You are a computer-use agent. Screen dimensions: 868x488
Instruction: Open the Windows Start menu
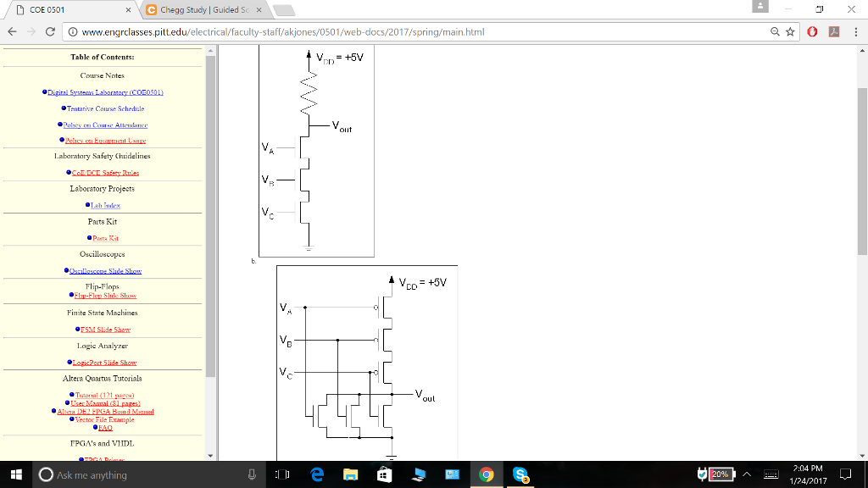tap(16, 474)
